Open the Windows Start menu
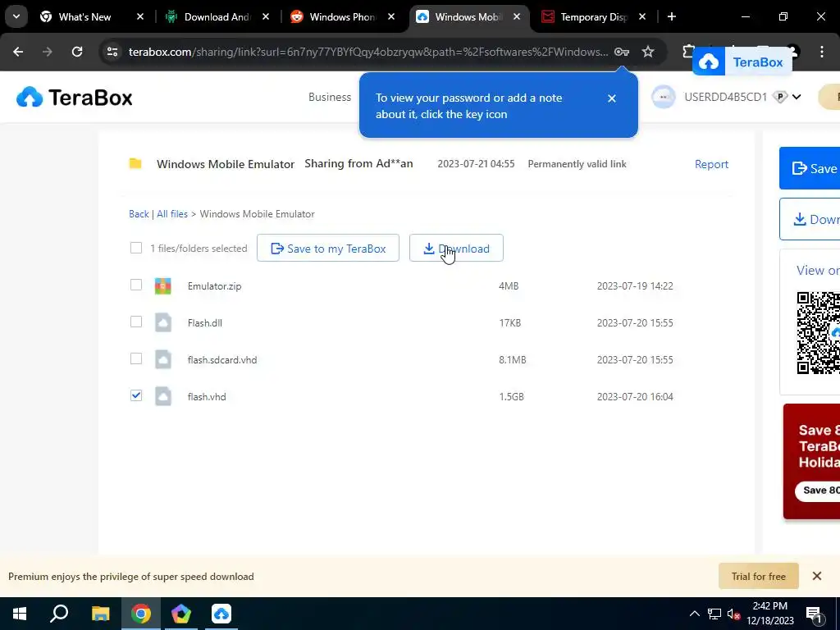The height and width of the screenshot is (630, 840). [x=20, y=614]
